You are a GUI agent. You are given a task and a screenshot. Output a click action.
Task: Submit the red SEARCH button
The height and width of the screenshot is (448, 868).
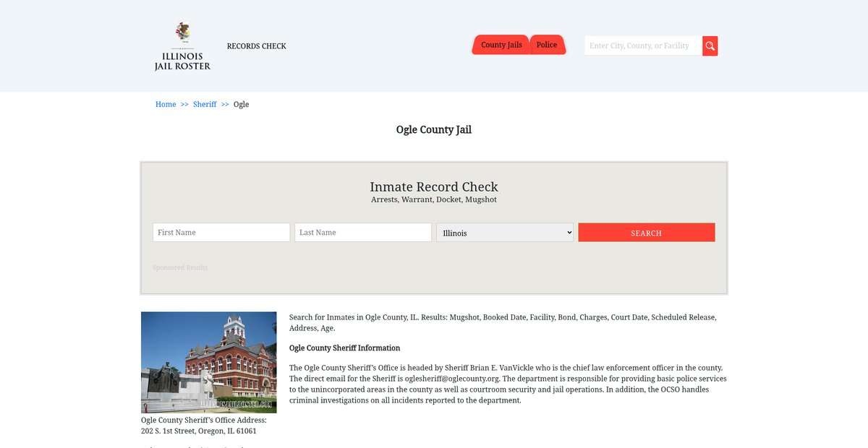[x=647, y=232]
